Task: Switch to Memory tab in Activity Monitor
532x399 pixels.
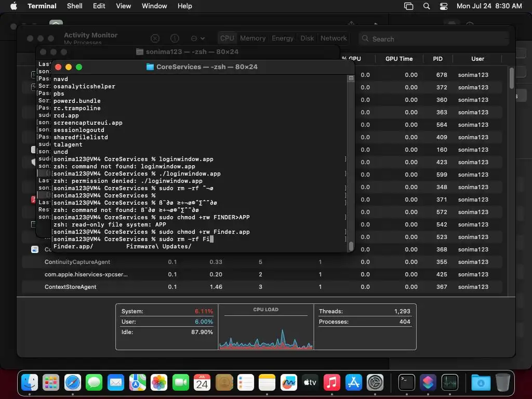Action: click(253, 38)
